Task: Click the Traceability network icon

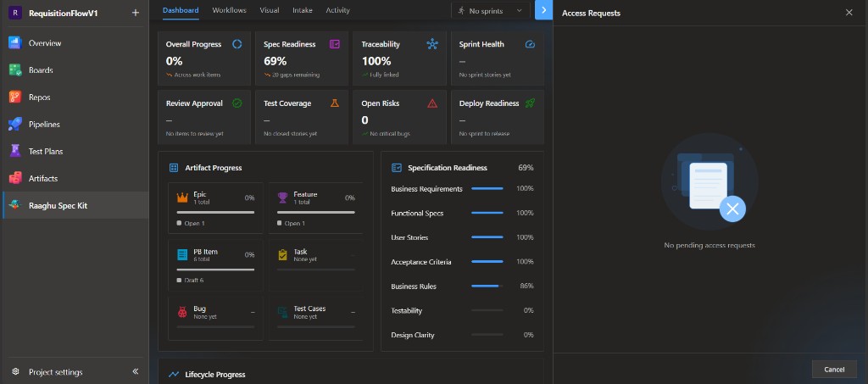Action: [x=432, y=44]
